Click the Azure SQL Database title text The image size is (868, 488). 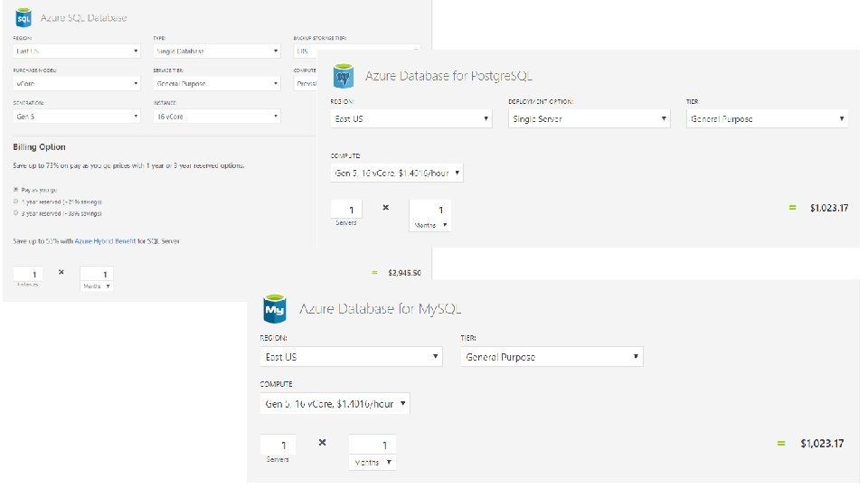[83, 18]
